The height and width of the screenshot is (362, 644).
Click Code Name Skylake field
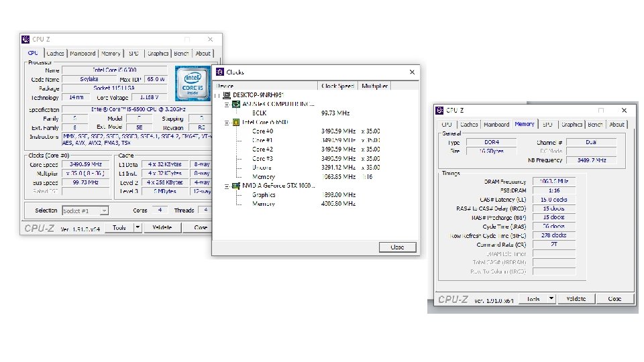pyautogui.click(x=89, y=79)
